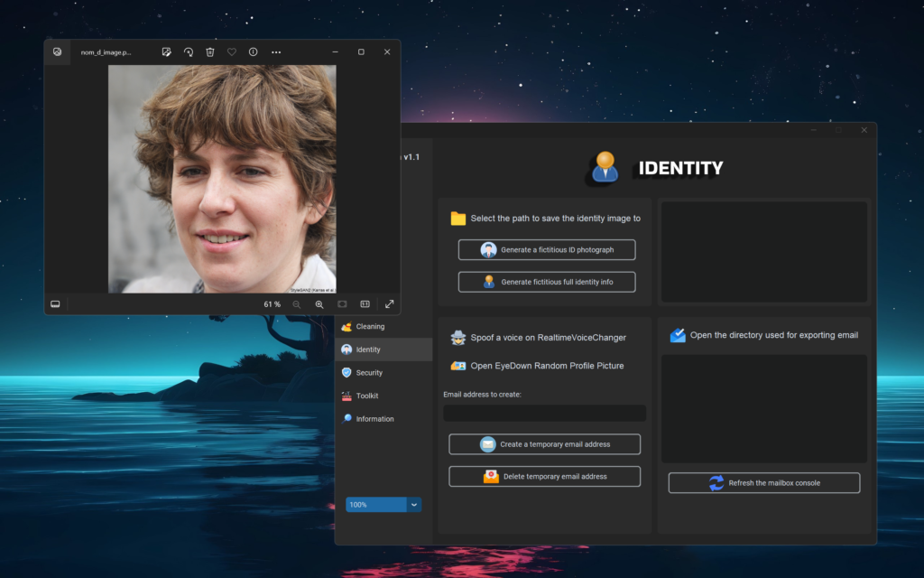This screenshot has width=924, height=578.
Task: Go to the Toolkit sidebar section
Action: pos(366,396)
